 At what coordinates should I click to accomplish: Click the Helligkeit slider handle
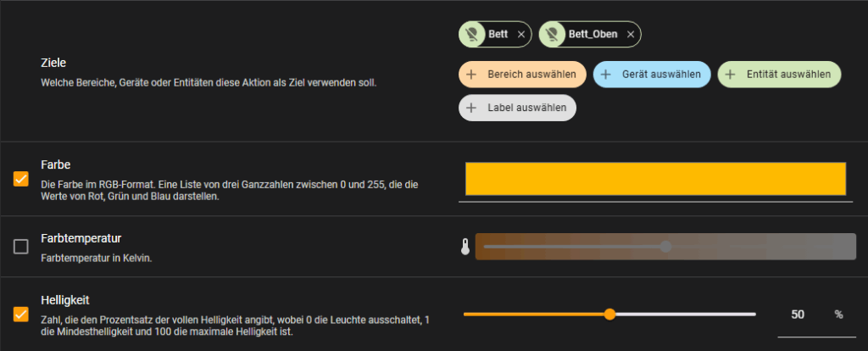609,315
